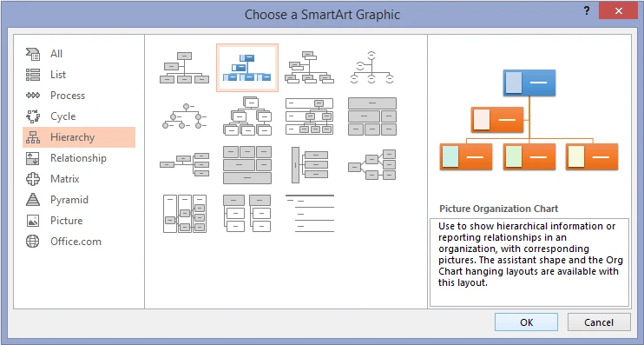Pick the Hierarchy List layout thumbnail
This screenshot has width=644, height=345.
click(x=246, y=214)
